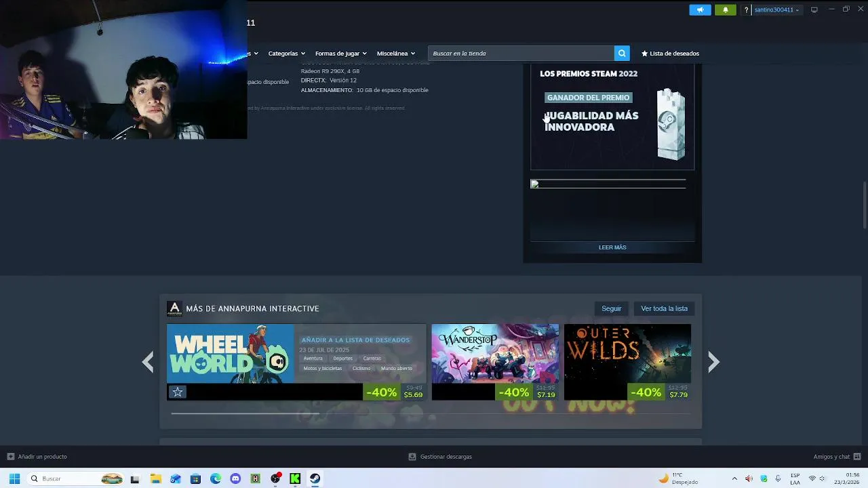
Task: Show hidden icons chevron in system tray
Action: [x=734, y=479]
